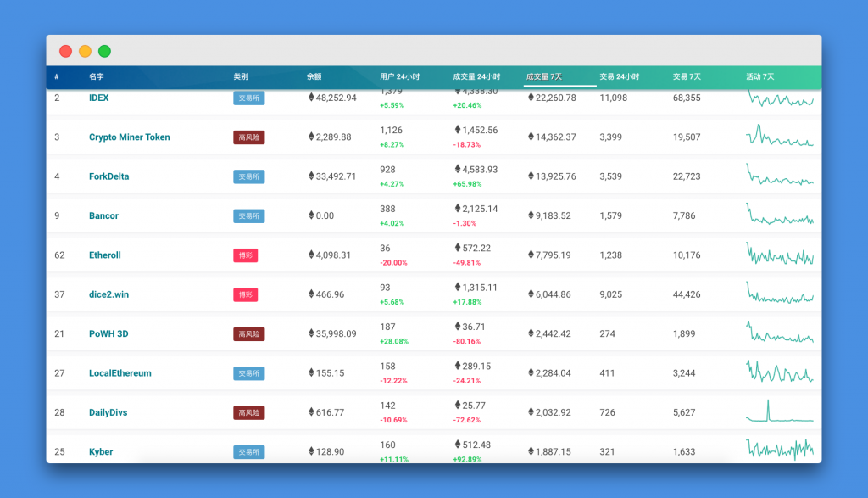Screen dimensions: 868x498
Task: View LocalEthereum activity sparkline
Action: pyautogui.click(x=780, y=371)
